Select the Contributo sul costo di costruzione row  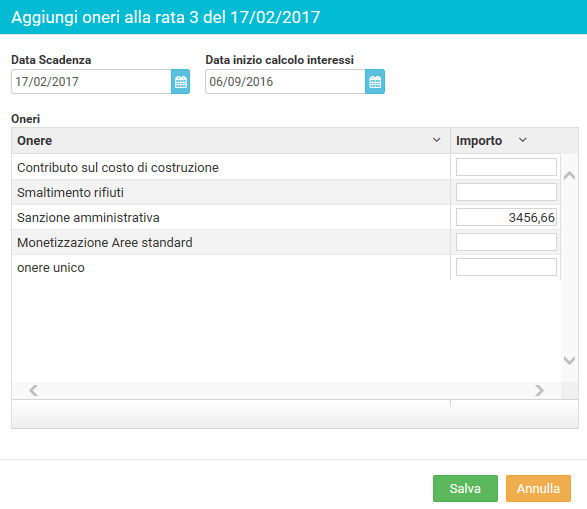tap(231, 167)
